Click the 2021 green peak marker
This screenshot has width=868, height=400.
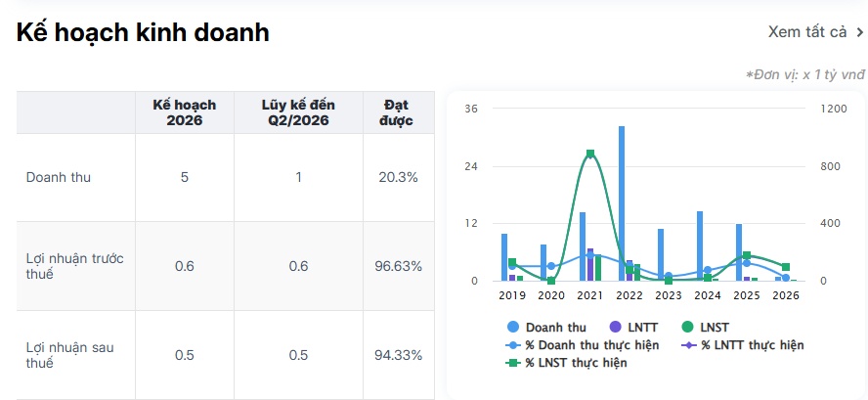[x=590, y=154]
